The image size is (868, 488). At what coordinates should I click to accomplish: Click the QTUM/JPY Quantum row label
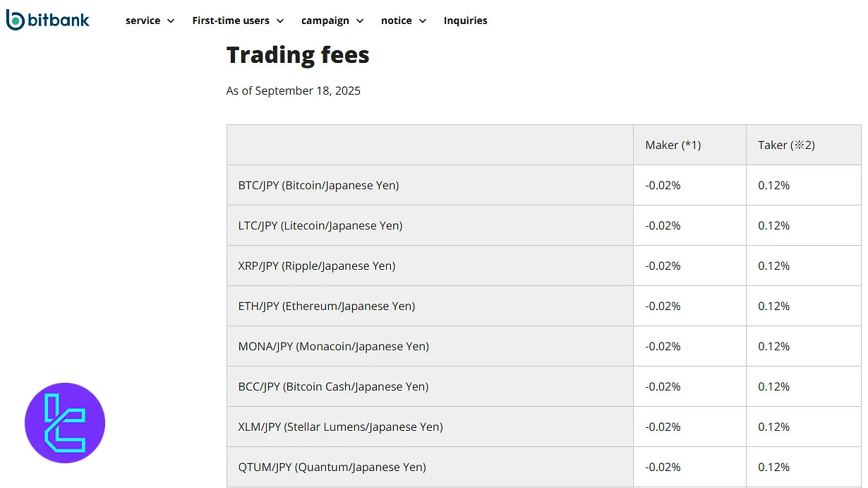pos(332,467)
